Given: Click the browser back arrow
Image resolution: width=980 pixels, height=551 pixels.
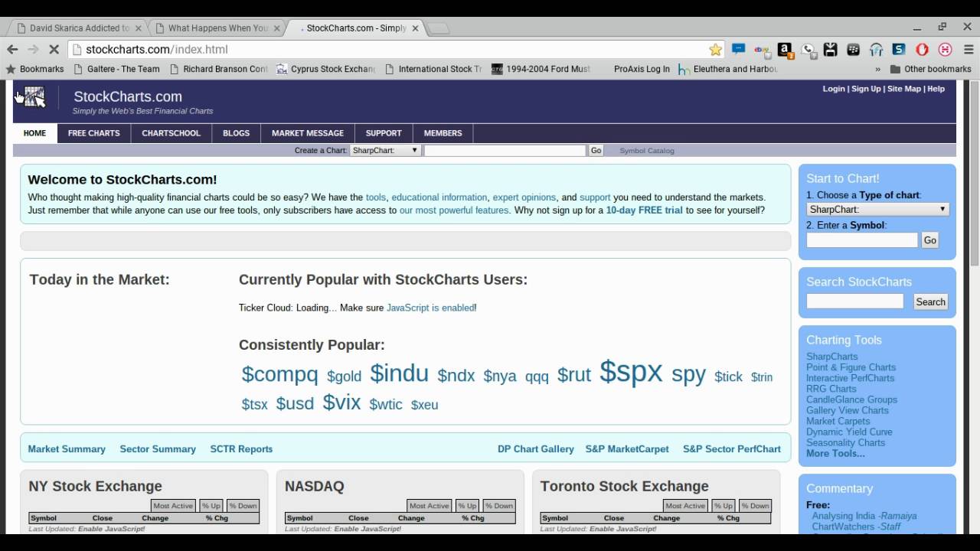Looking at the screenshot, I should (12, 49).
